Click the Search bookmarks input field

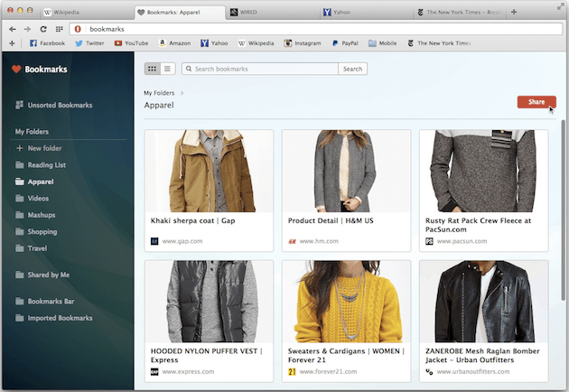coord(262,69)
